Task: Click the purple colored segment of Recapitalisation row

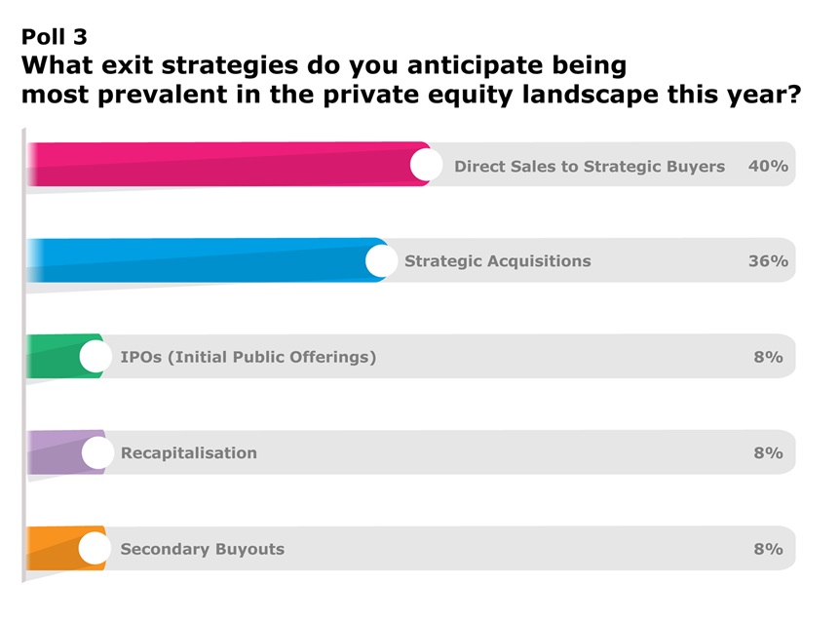Action: [x=54, y=451]
